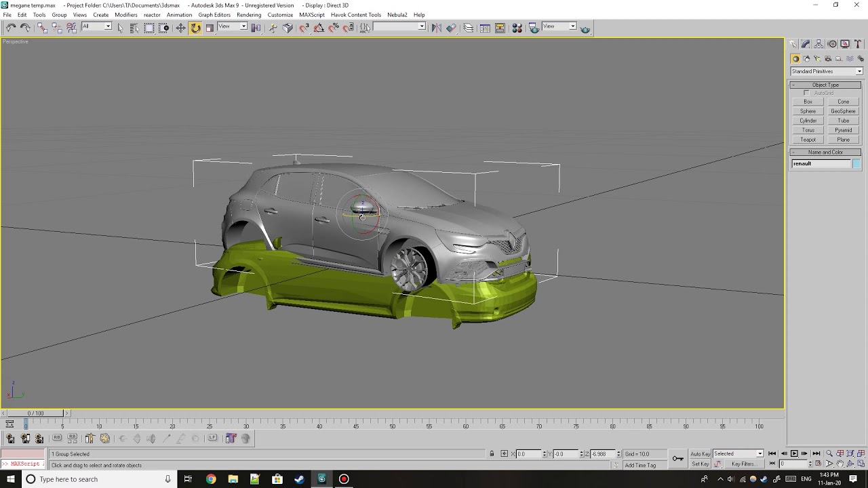Open the reference coordinate system View dropdown
This screenshot has width=868, height=488.
[232, 26]
